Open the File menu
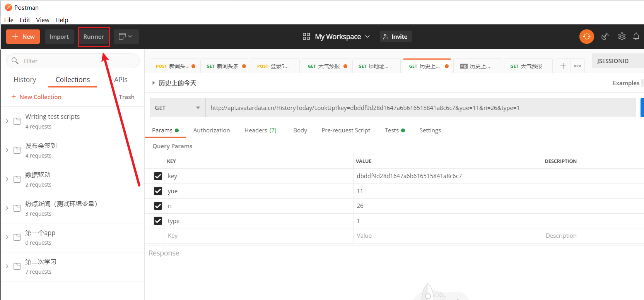 [9, 20]
